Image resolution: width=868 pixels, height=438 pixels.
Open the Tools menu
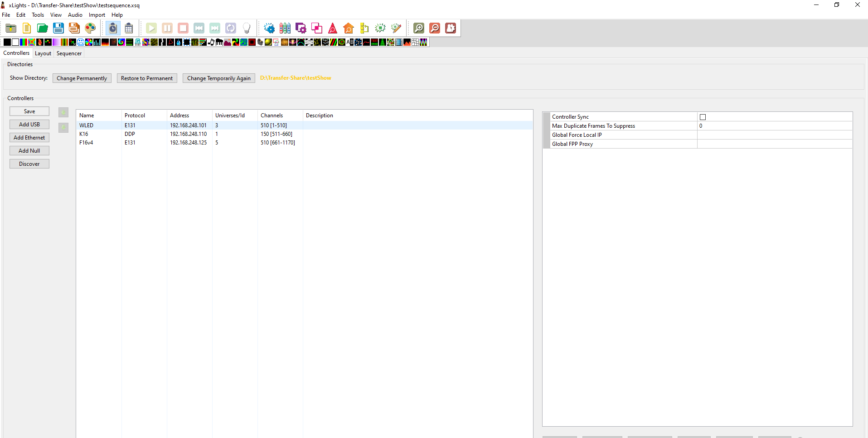38,15
